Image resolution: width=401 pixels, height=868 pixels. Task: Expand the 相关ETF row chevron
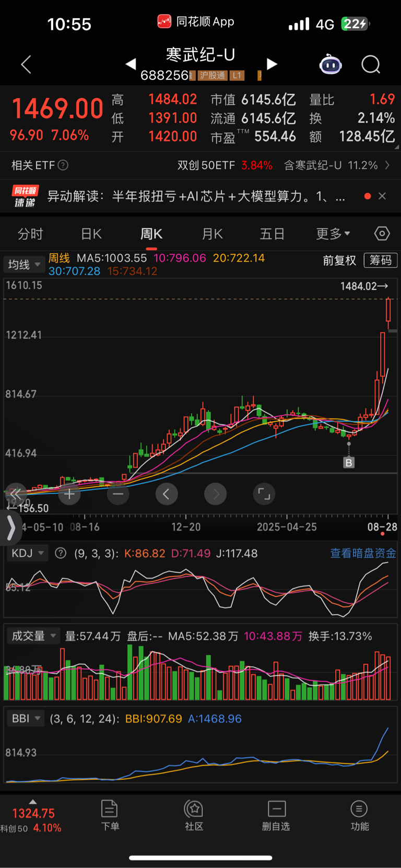[387, 165]
